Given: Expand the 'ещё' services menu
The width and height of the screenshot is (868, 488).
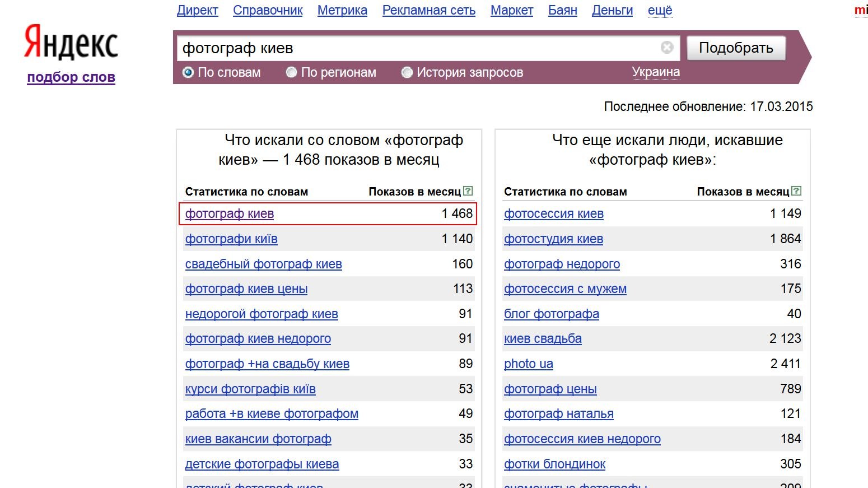Looking at the screenshot, I should [660, 10].
